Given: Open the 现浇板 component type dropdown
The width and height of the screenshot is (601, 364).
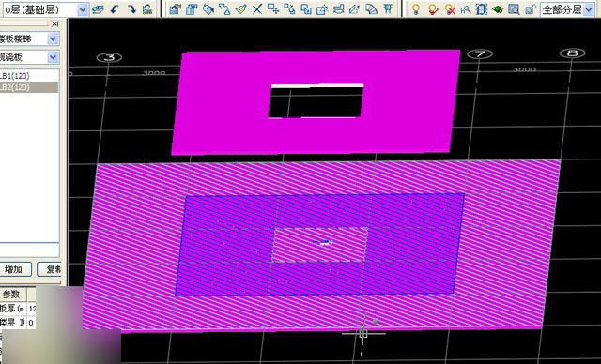Looking at the screenshot, I should click(29, 57).
